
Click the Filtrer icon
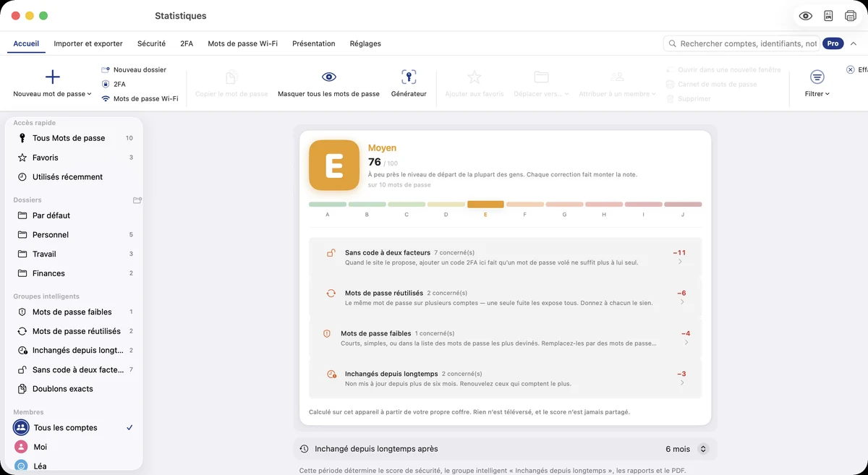point(817,77)
